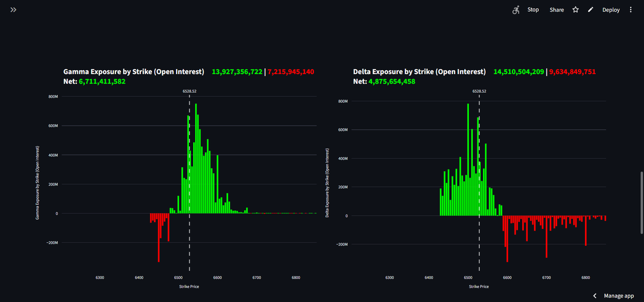The height and width of the screenshot is (302, 644).
Task: Click the tallest green bar in gamma chart
Action: click(x=196, y=158)
